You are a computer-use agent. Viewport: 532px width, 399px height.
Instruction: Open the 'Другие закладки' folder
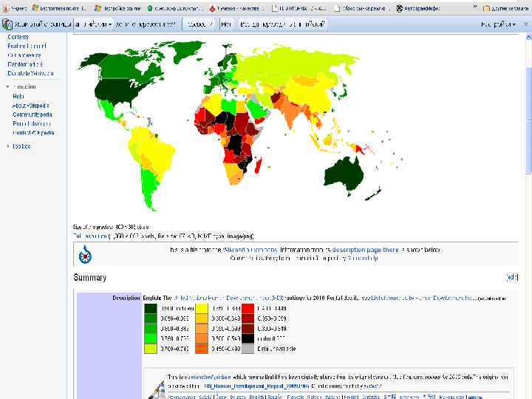coord(505,8)
